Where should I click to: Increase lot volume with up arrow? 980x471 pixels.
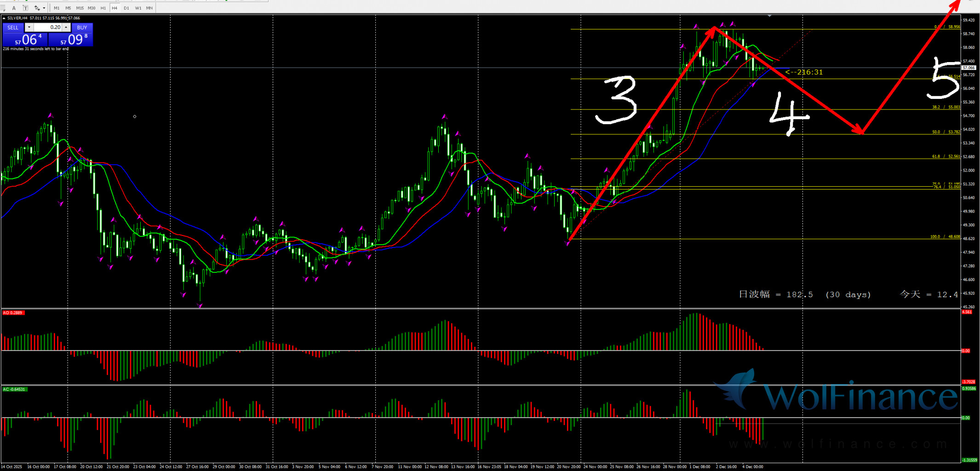tap(66, 28)
